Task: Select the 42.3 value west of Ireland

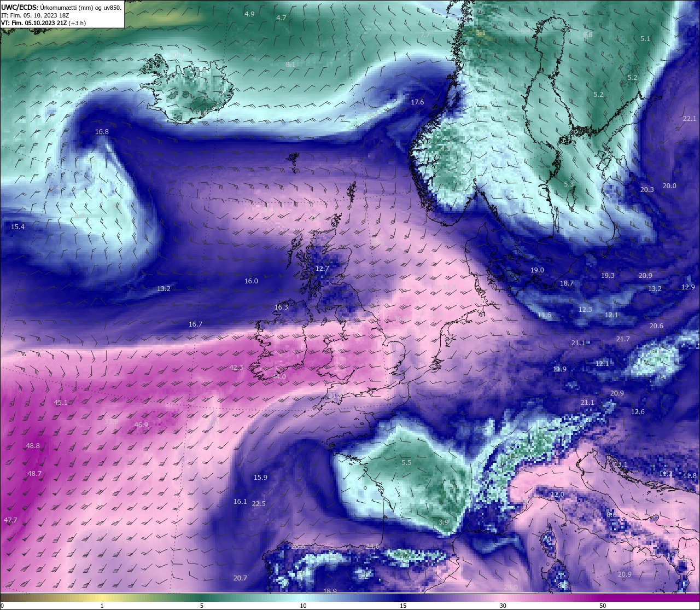Action: [x=236, y=367]
